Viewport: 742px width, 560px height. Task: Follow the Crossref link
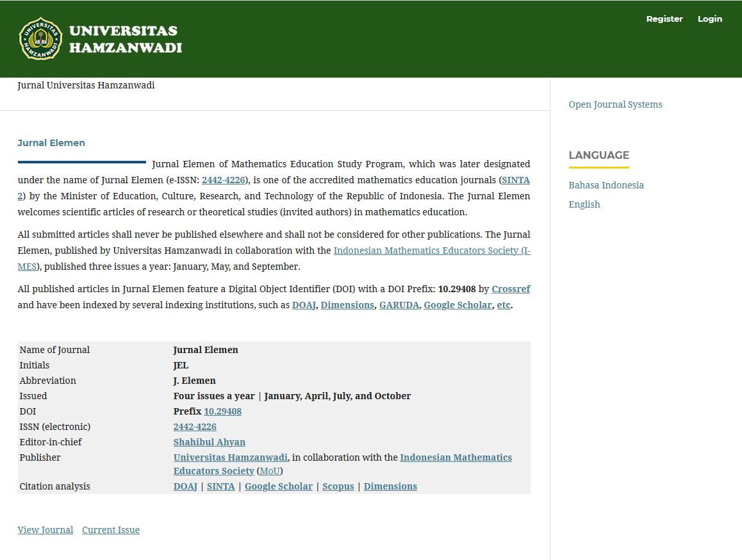(x=510, y=289)
